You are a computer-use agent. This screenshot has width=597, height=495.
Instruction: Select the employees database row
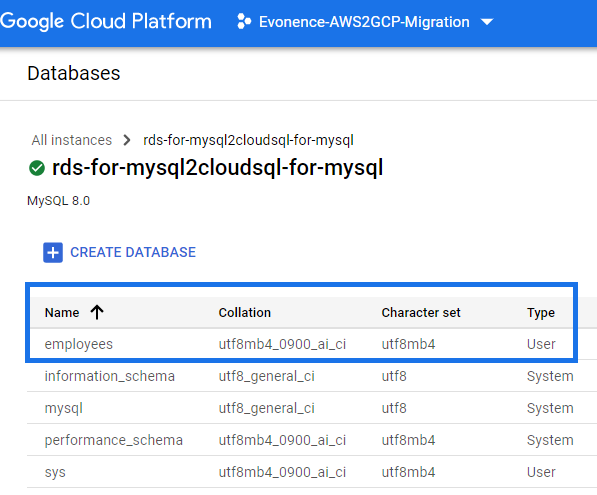[x=301, y=344]
